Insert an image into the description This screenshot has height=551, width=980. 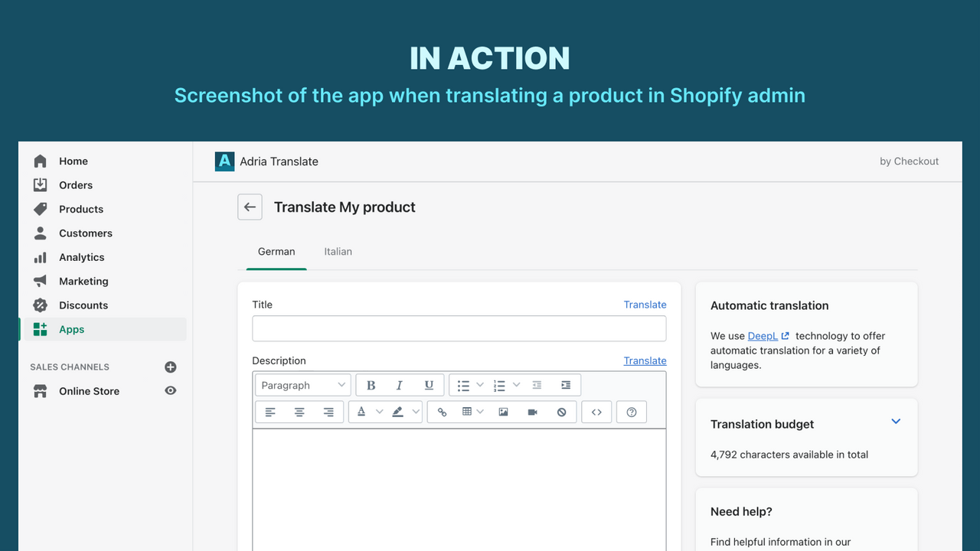click(503, 412)
